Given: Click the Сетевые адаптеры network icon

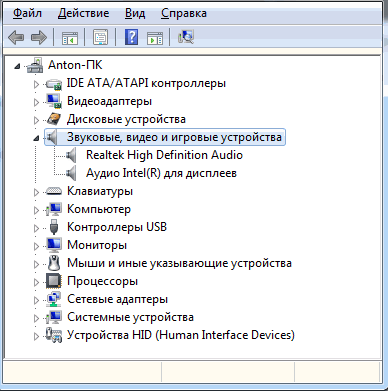Looking at the screenshot, I should pyautogui.click(x=54, y=299).
